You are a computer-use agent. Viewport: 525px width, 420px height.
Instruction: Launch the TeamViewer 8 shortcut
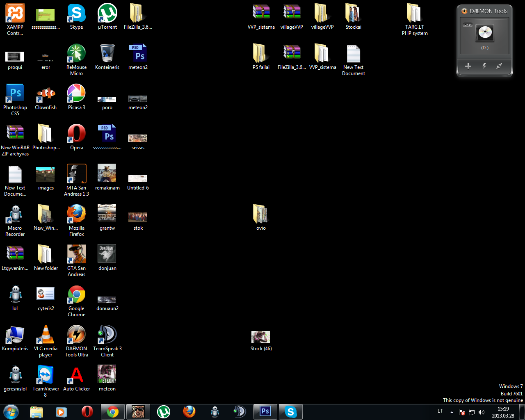click(46, 381)
